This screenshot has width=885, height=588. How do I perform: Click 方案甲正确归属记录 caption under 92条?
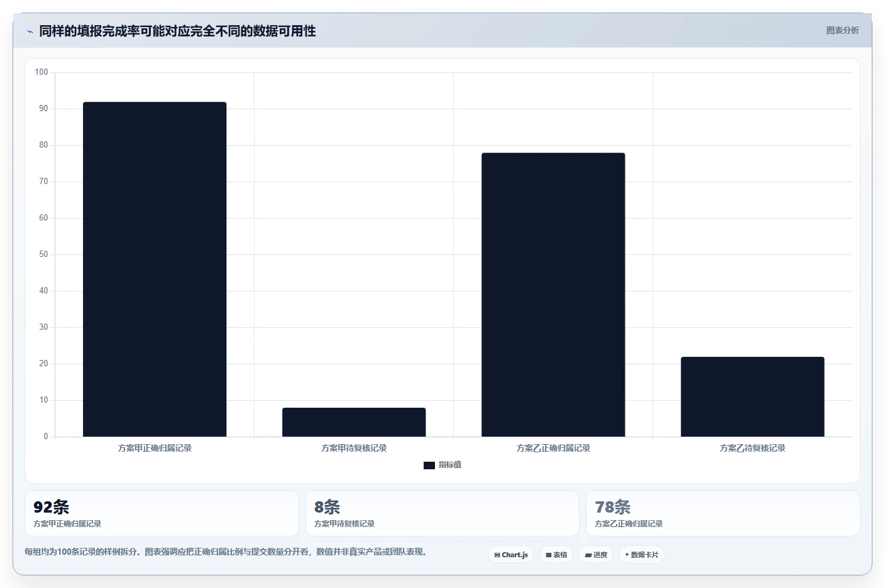point(67,524)
